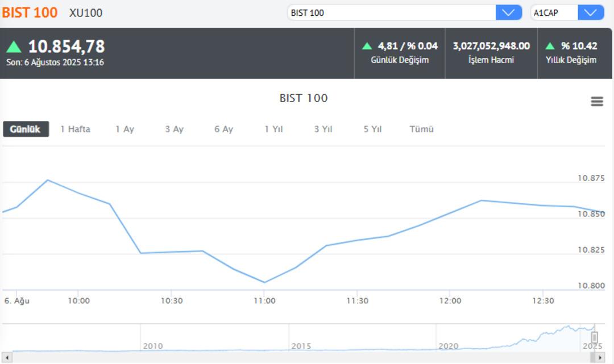Click the navigator scroll left arrow
The image size is (614, 364).
[7, 357]
